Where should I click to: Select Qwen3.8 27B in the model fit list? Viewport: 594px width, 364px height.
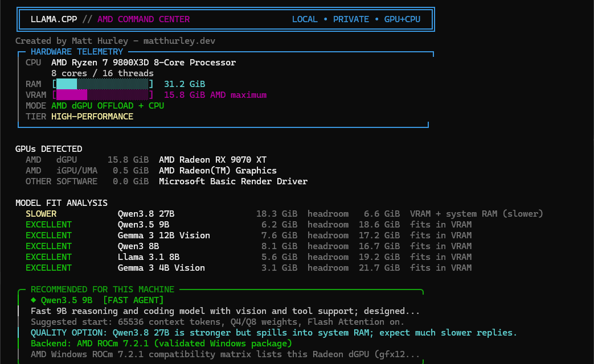pyautogui.click(x=146, y=214)
